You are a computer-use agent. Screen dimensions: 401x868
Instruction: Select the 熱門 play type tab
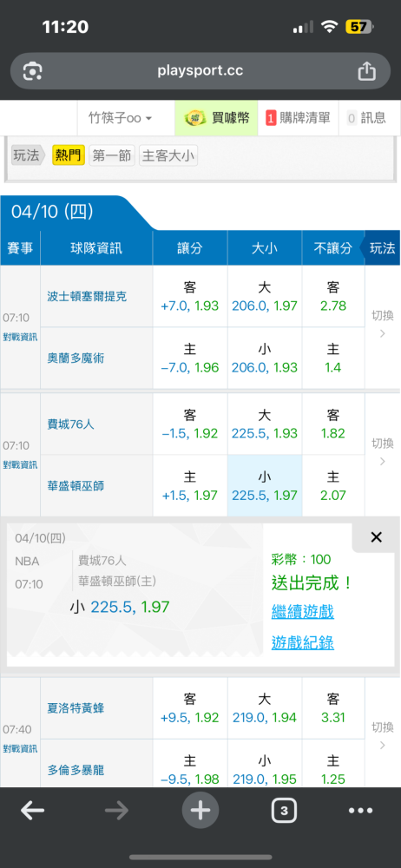click(69, 155)
